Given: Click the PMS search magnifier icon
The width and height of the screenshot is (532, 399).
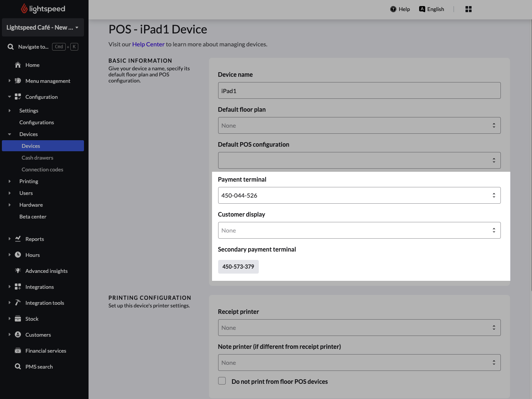Looking at the screenshot, I should (18, 366).
